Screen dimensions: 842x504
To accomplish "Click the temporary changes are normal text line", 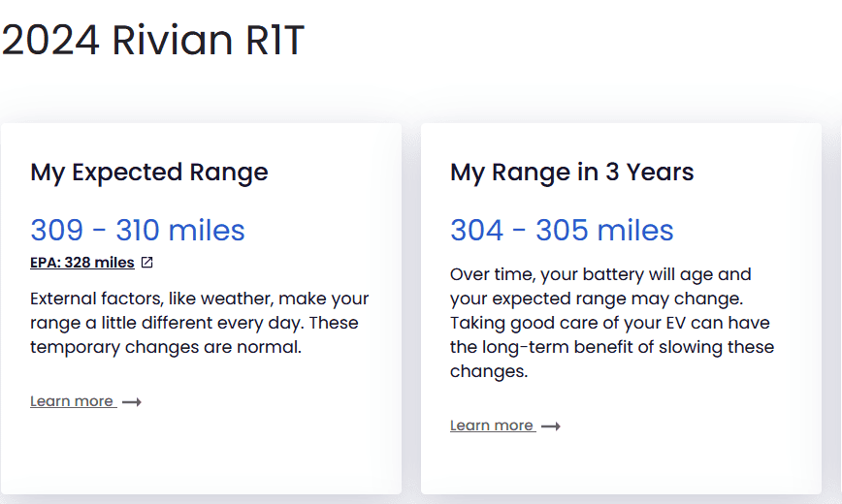I will 165,347.
